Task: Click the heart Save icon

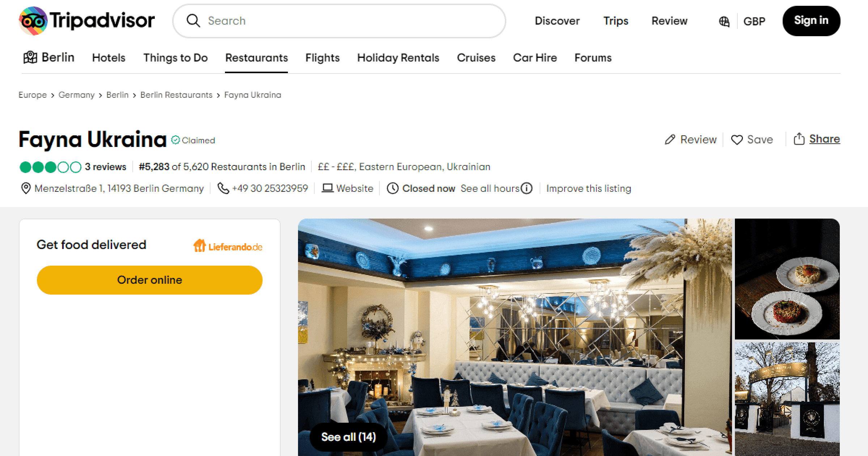Action: [x=736, y=140]
